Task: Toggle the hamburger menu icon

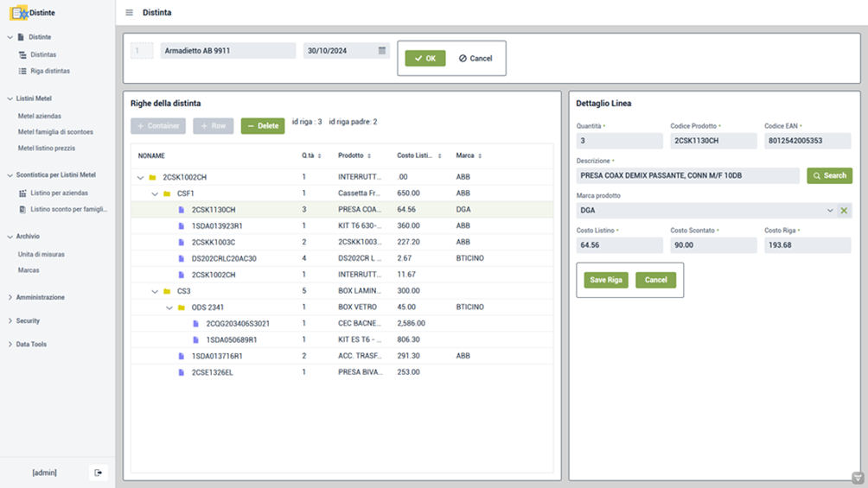Action: click(129, 13)
